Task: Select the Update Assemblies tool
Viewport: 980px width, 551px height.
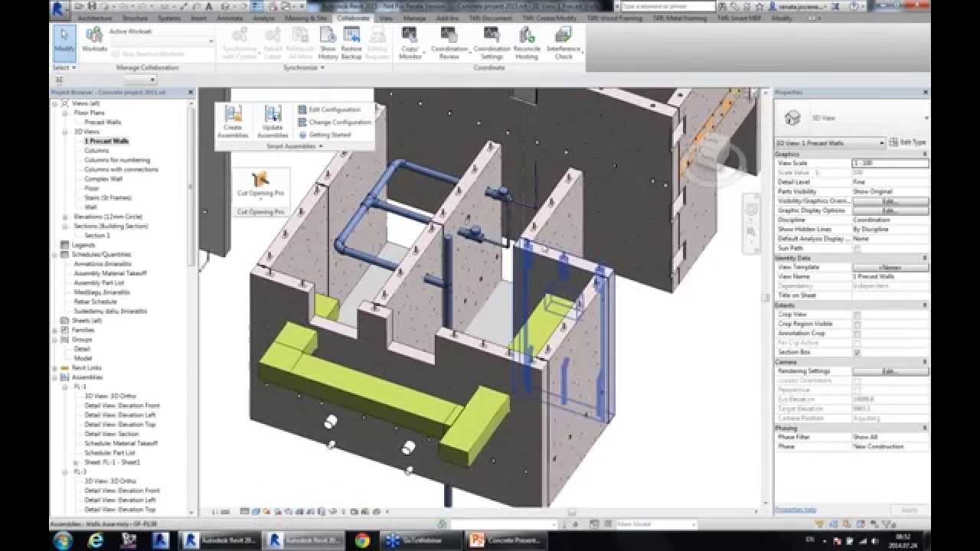Action: point(271,119)
